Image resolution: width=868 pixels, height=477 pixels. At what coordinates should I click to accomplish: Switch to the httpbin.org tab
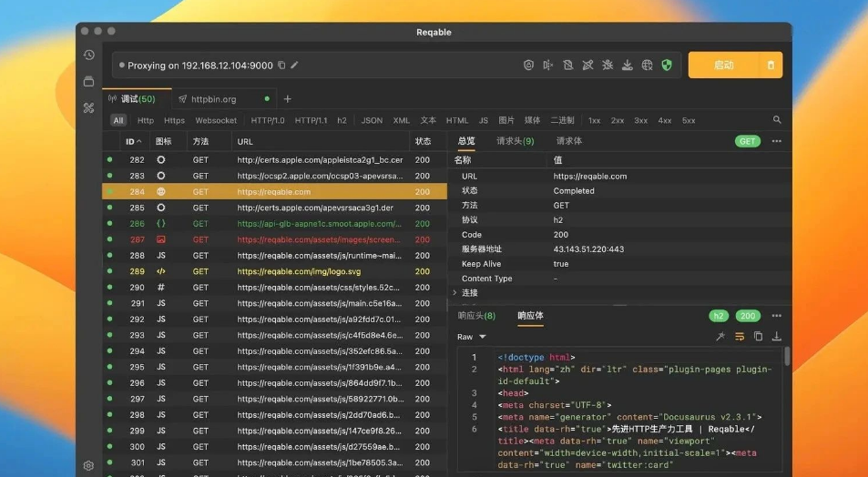[224, 99]
